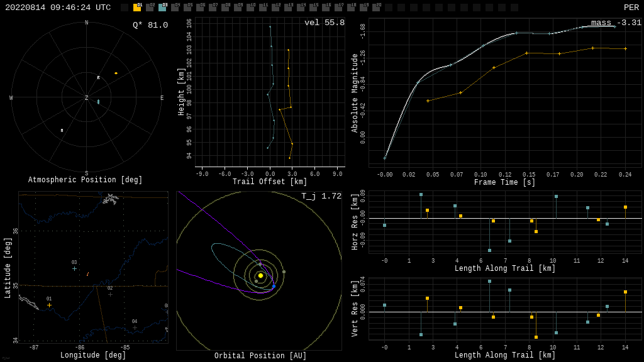Click station 16 indicator box
Viewport: 644px width, 362px height.
326,7
